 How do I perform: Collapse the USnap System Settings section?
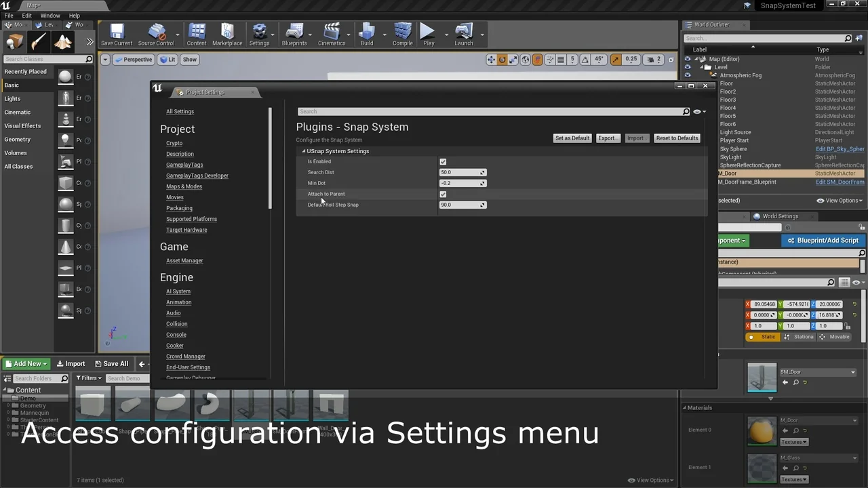click(x=304, y=151)
